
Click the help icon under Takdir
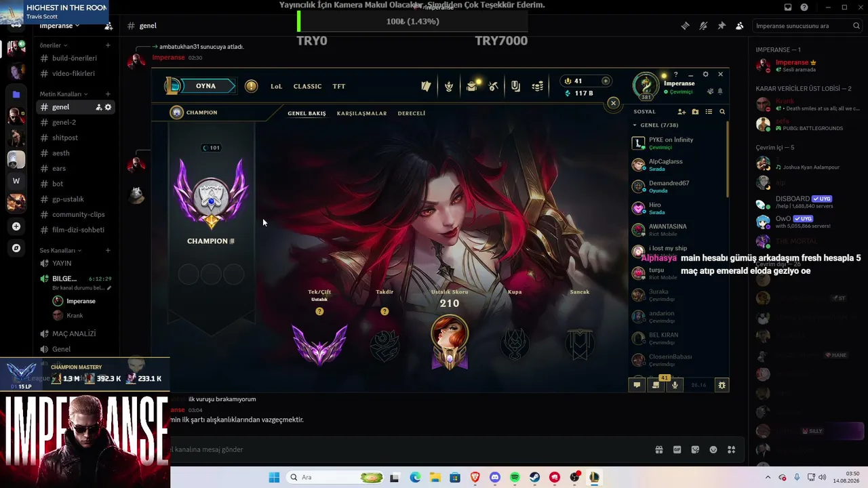click(x=384, y=311)
